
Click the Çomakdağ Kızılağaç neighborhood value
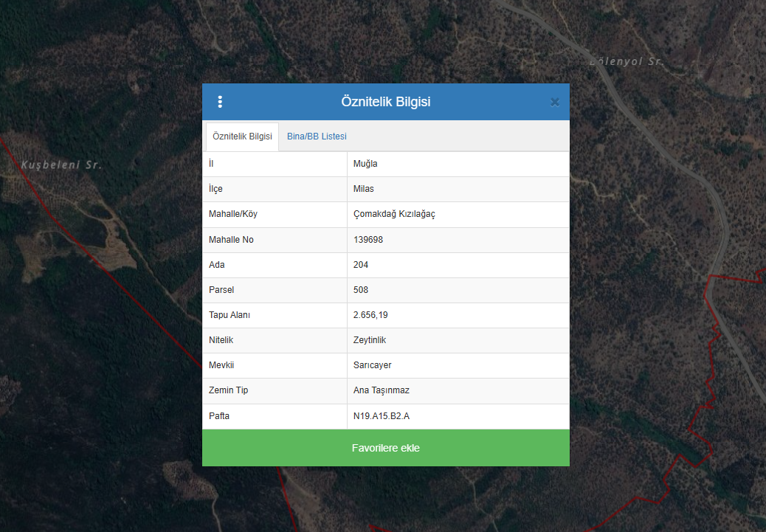(x=395, y=214)
